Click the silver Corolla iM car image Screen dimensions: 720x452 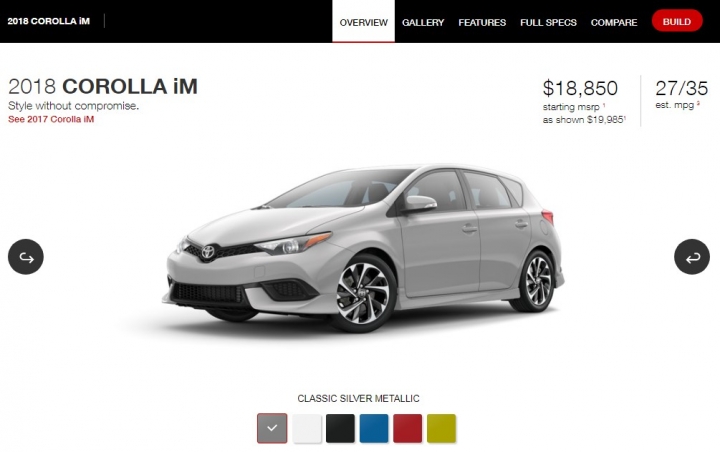364,248
